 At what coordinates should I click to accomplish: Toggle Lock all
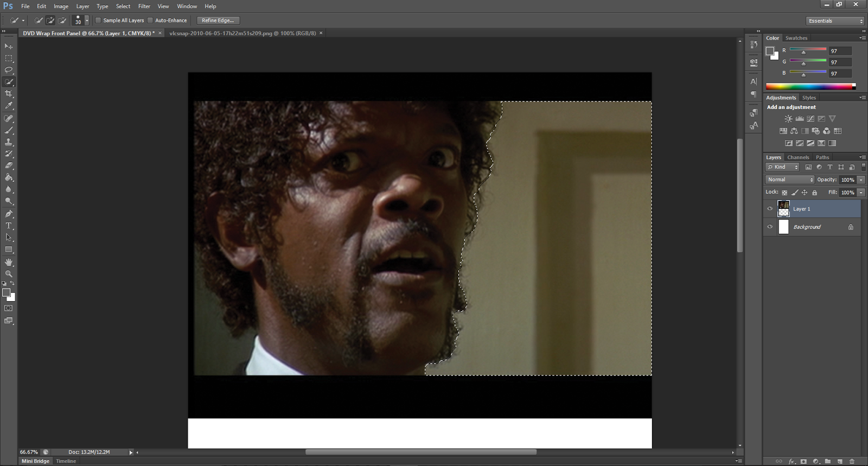point(814,193)
